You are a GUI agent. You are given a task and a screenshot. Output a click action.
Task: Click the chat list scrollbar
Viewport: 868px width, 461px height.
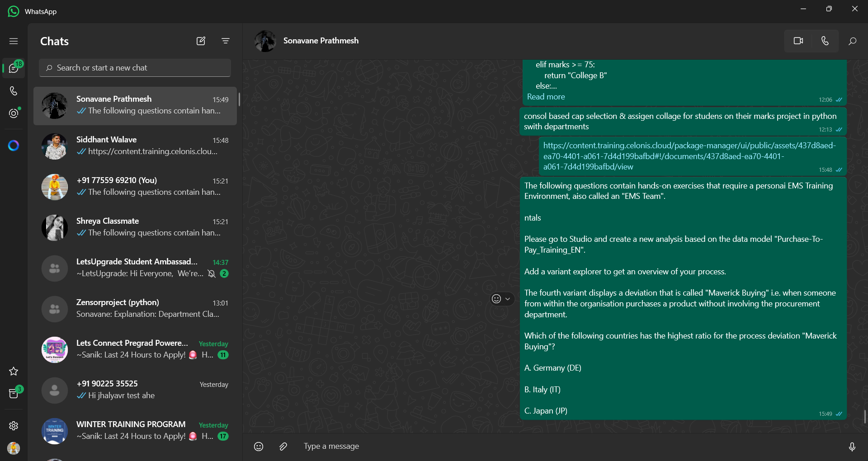239,99
